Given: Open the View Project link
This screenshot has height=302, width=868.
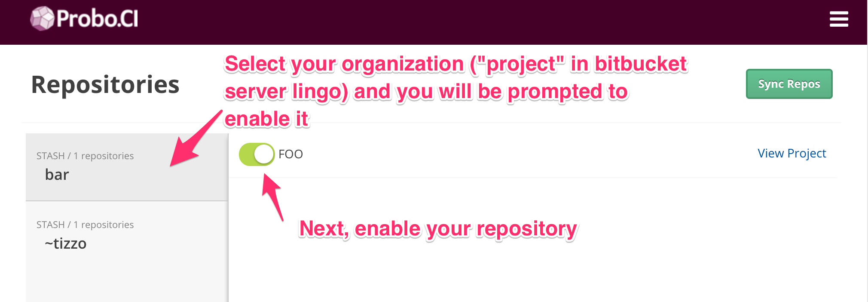Looking at the screenshot, I should click(x=792, y=154).
